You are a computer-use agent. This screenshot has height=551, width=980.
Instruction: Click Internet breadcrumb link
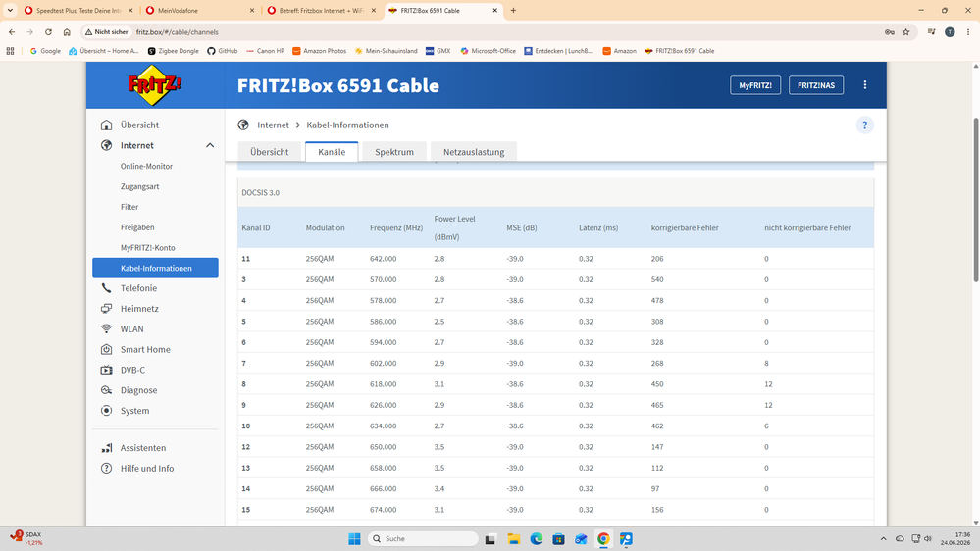(x=273, y=125)
